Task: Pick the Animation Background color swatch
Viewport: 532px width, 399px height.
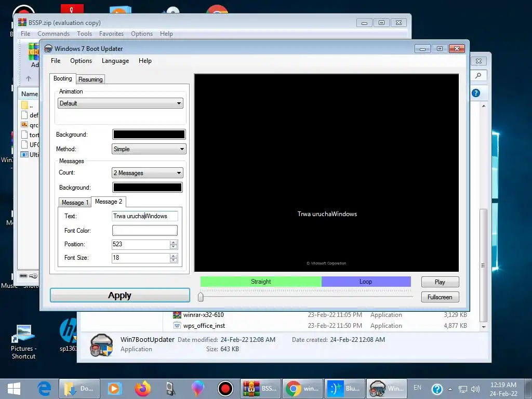Action: [x=149, y=135]
